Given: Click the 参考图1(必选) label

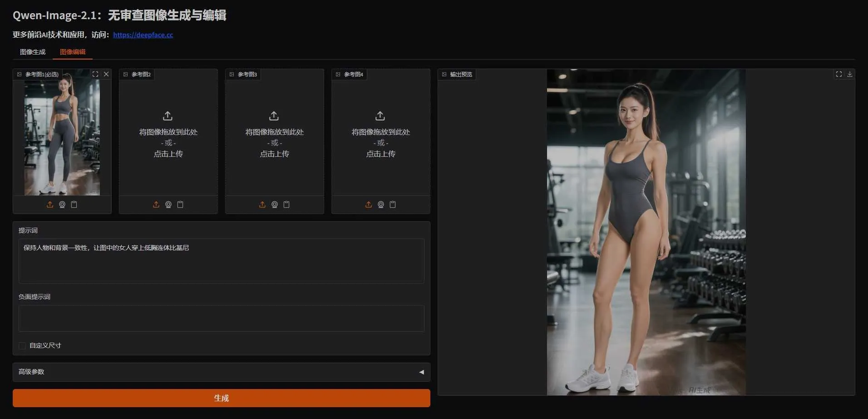Looking at the screenshot, I should (38, 74).
